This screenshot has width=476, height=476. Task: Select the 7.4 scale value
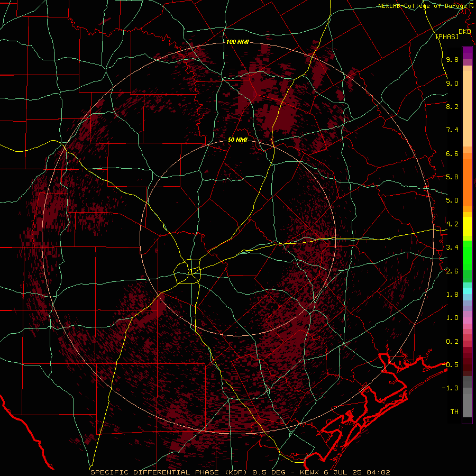(x=452, y=130)
